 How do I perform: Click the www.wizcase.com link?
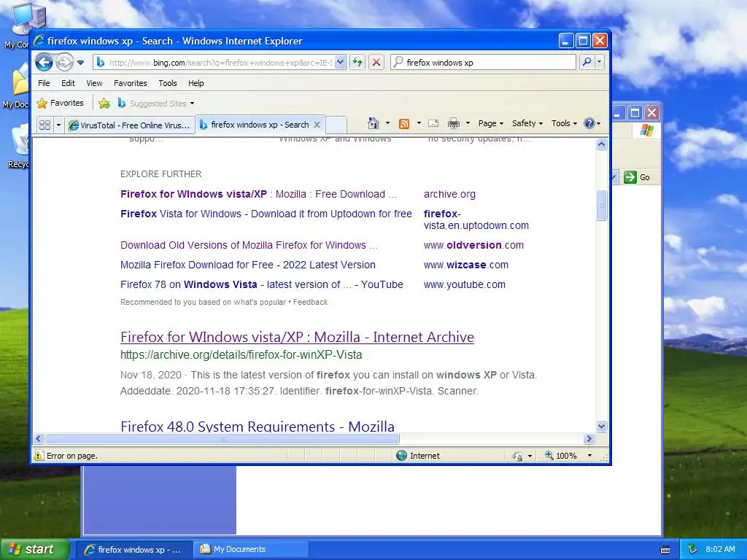pos(466,265)
